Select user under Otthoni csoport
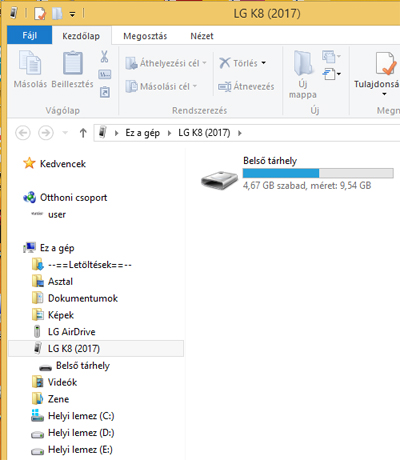This screenshot has width=400, height=460. coord(57,214)
